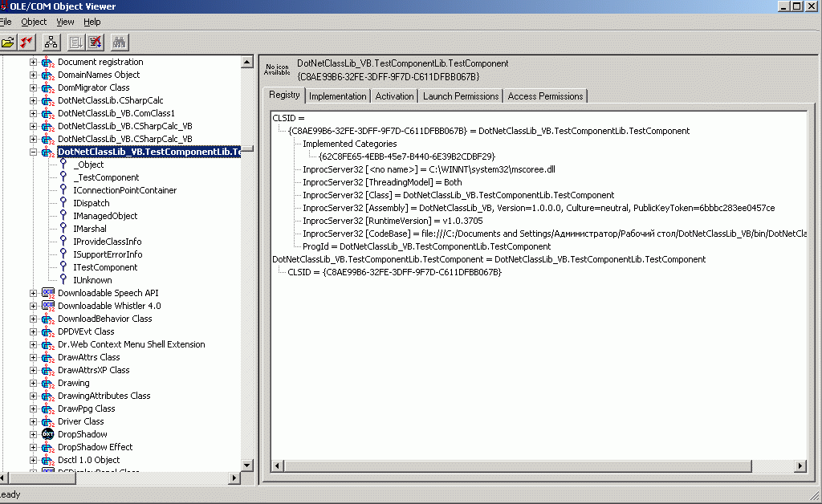Click the document list with arrow toolbar icon

(x=76, y=43)
